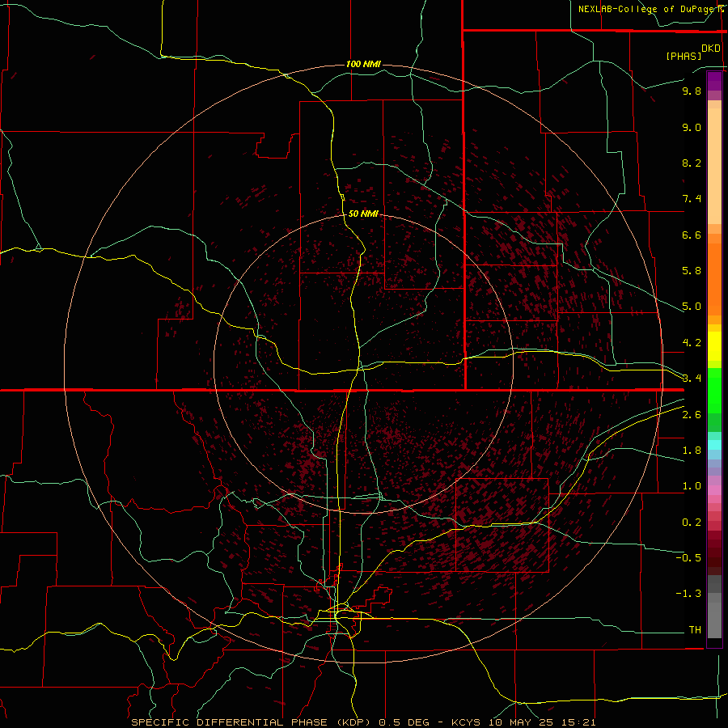728x728 pixels.
Task: Click the 7.4 scale label
Action: 692,199
